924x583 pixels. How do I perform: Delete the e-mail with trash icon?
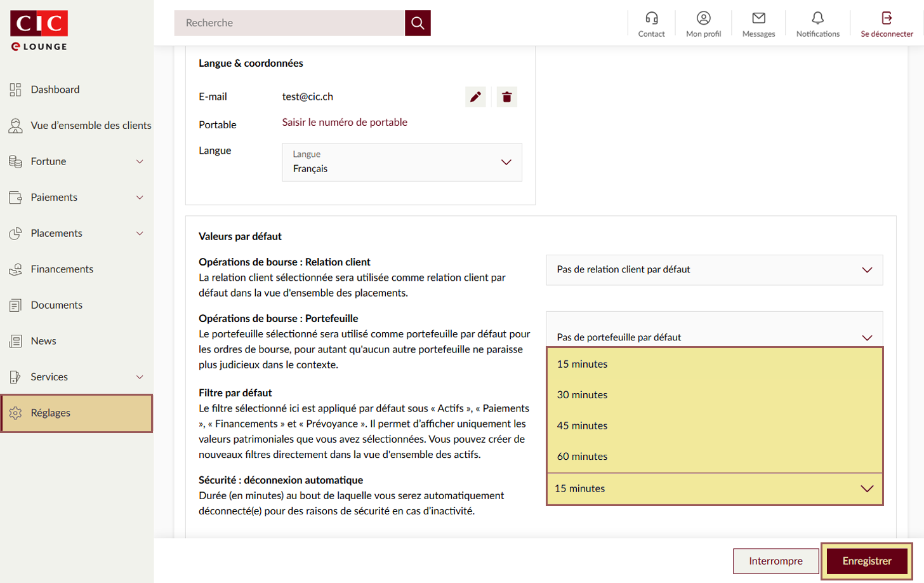click(x=506, y=97)
